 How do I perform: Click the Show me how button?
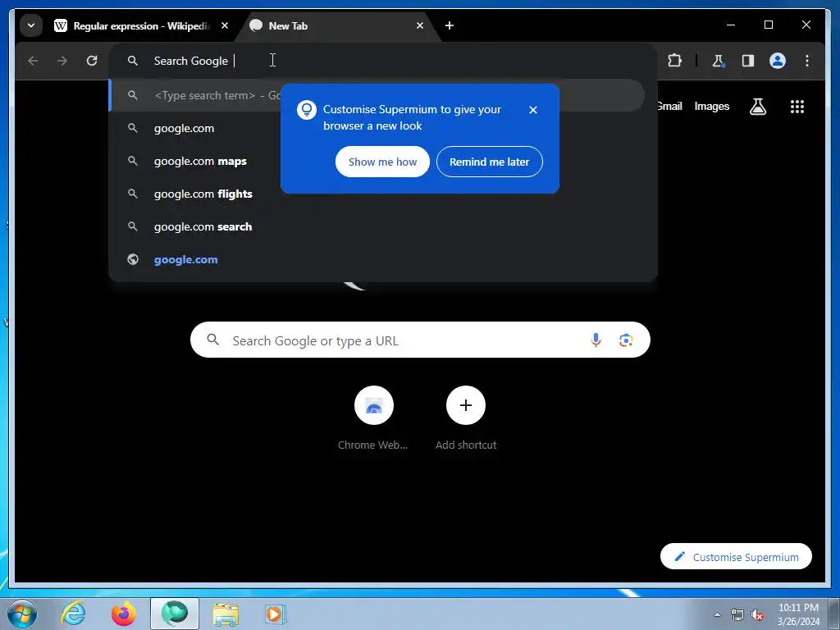[x=382, y=162]
